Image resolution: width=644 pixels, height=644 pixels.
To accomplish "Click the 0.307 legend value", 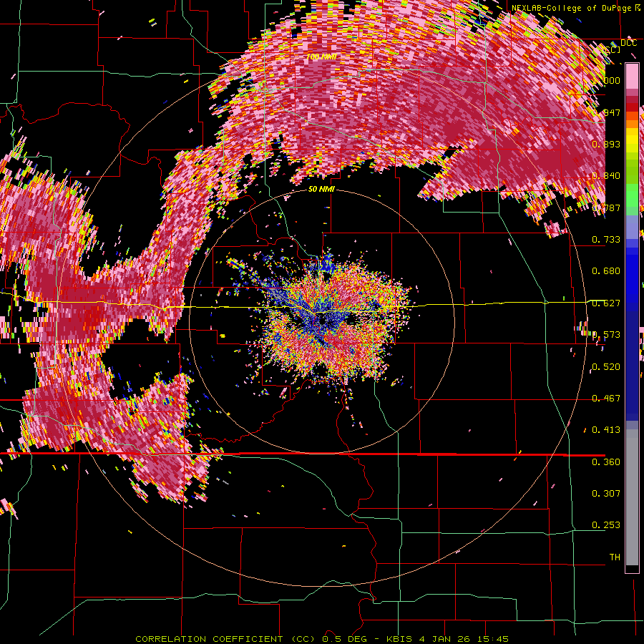I will 606,494.
